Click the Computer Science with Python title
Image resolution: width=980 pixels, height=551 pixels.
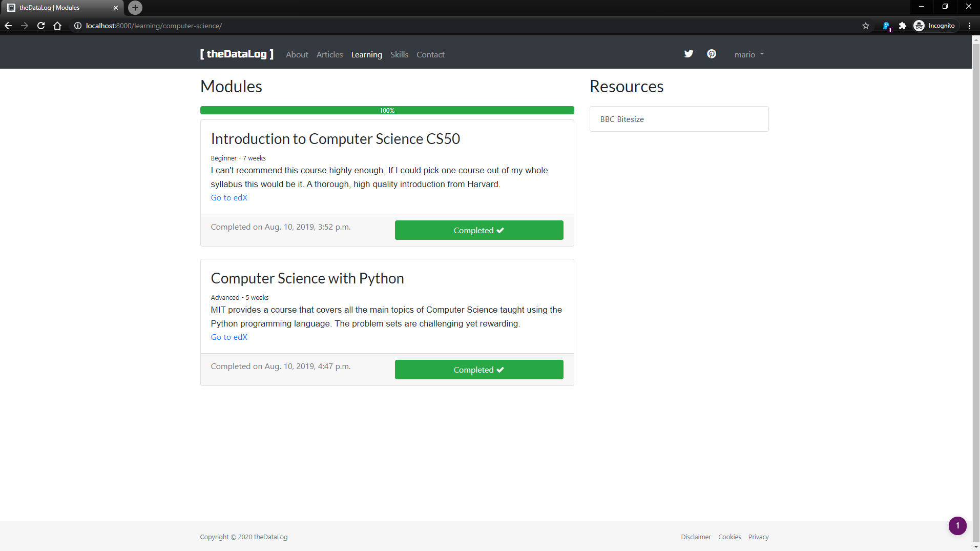(307, 278)
